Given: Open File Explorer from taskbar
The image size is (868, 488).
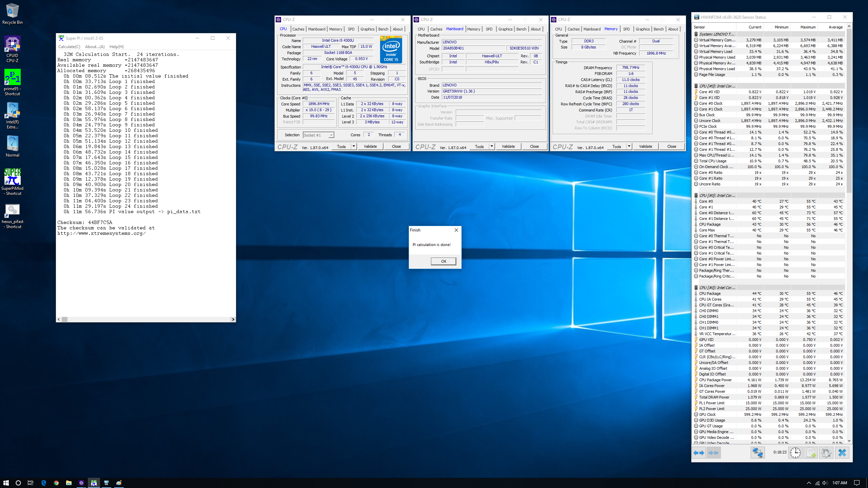Looking at the screenshot, I should [x=68, y=483].
